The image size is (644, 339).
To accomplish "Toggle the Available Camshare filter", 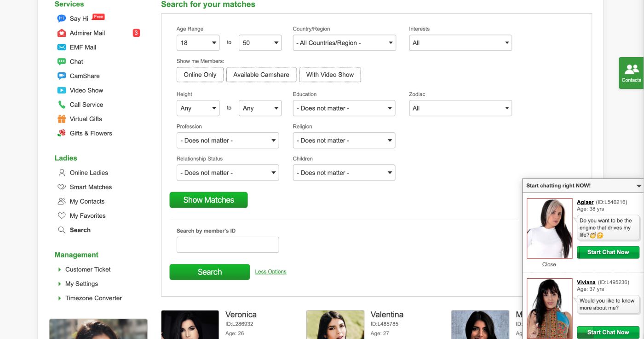I will (261, 75).
